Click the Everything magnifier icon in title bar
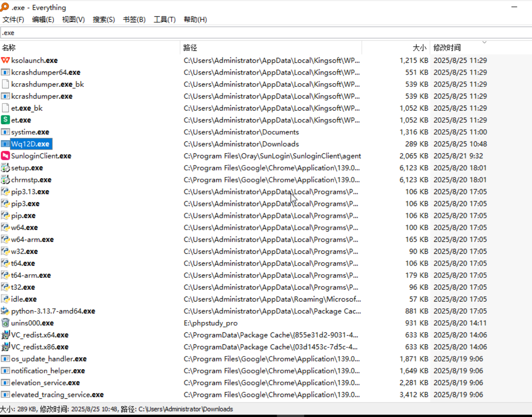The height and width of the screenshot is (417, 532). point(5,7)
